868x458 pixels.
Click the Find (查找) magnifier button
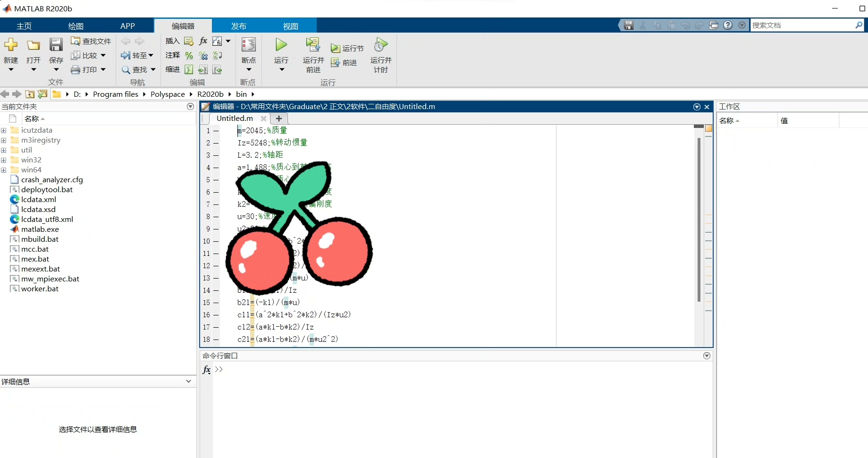pyautogui.click(x=138, y=69)
